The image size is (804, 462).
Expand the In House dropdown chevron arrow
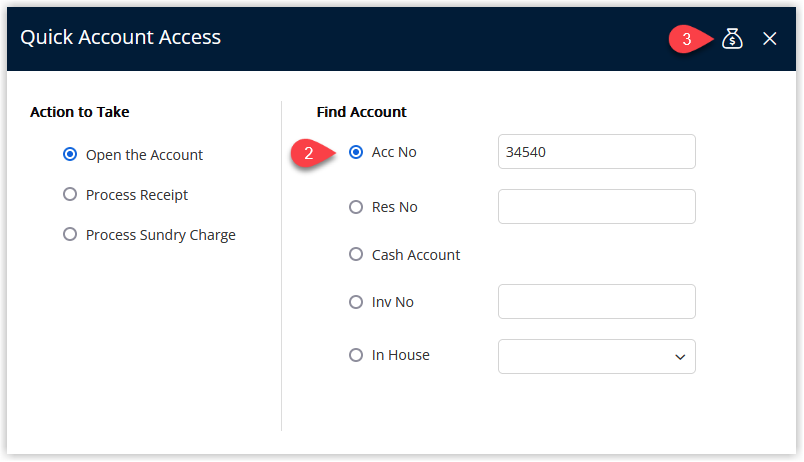(680, 357)
